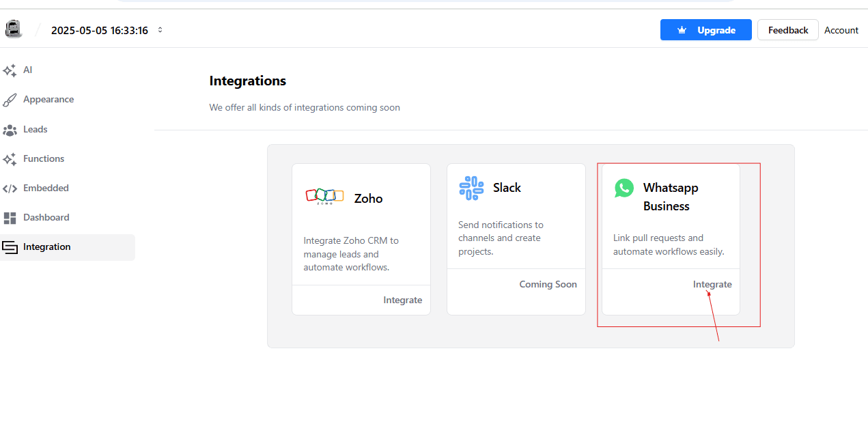The width and height of the screenshot is (868, 422).
Task: Click the Dashboard grid icon
Action: (10, 218)
